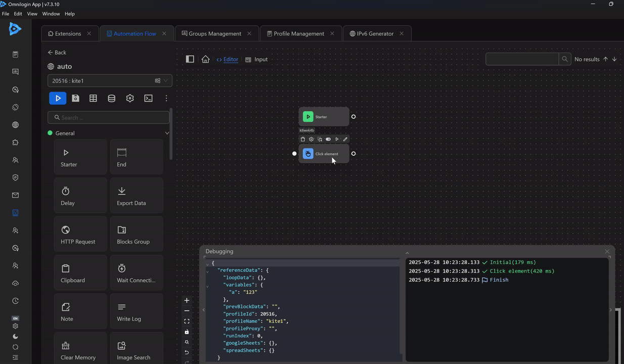Toggle the dark mode moon icon
624x364 pixels.
tap(15, 336)
